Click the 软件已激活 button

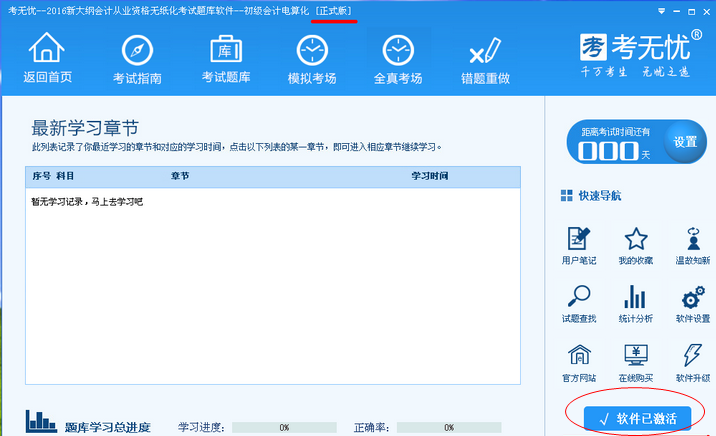[x=638, y=418]
